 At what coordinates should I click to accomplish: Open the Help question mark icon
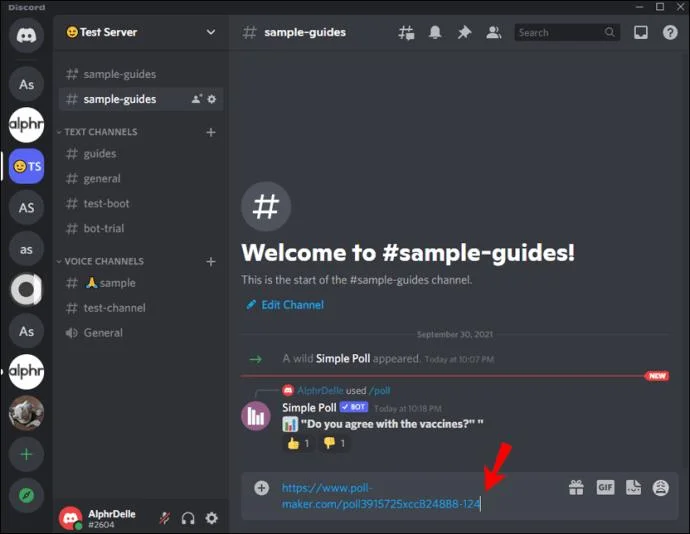coord(670,32)
